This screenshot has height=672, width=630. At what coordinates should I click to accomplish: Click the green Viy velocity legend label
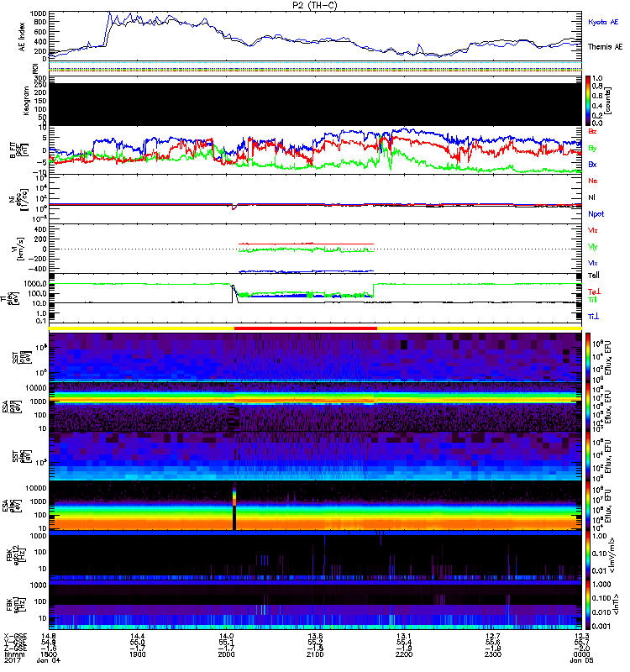pyautogui.click(x=592, y=247)
